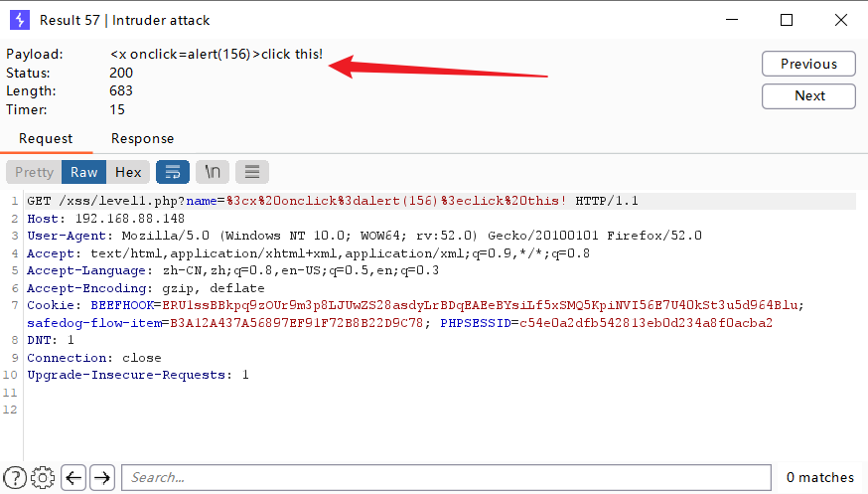868x494 pixels.
Task: Click the Accept-Encoding gzip, deflate line
Action: [x=146, y=288]
